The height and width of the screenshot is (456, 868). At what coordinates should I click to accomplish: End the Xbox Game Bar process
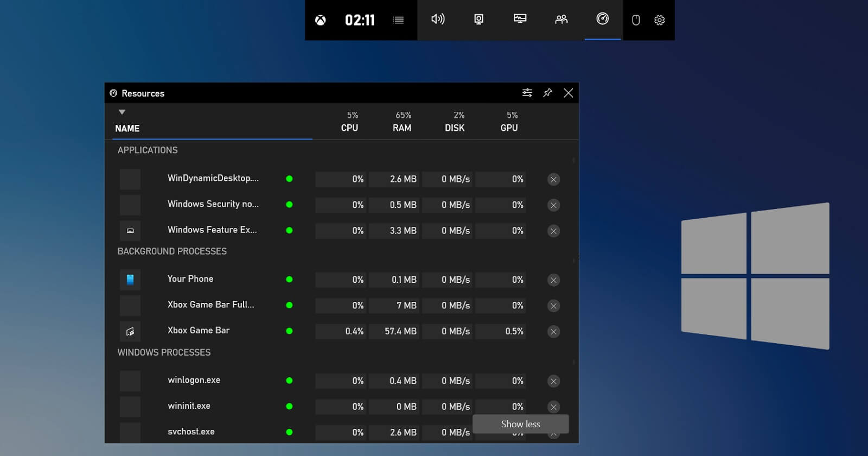[x=553, y=332]
